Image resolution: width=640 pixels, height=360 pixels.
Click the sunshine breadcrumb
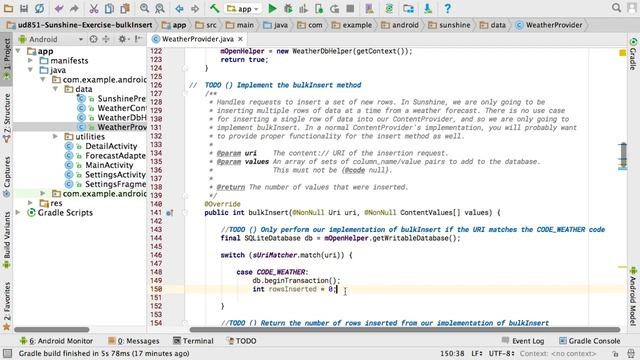(x=450, y=25)
